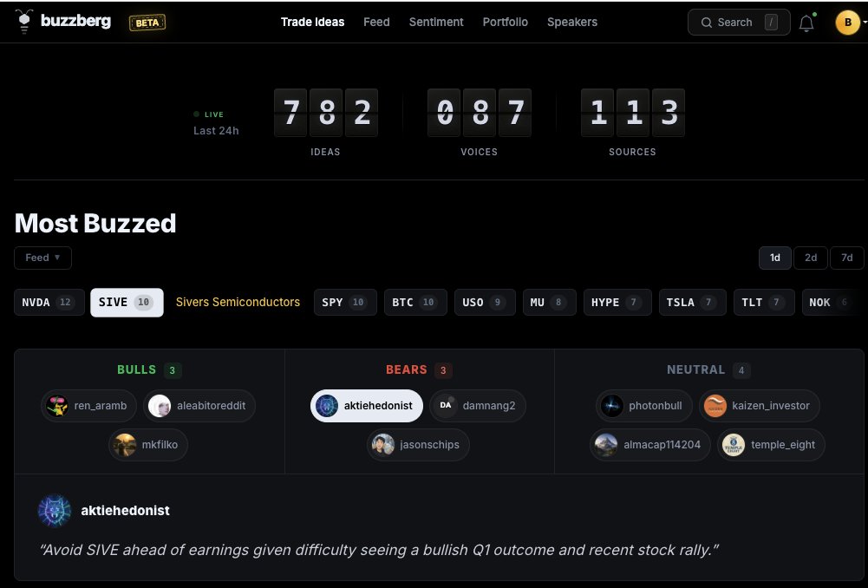Open the Speakers tab
Viewport: 868px width, 588px height.
coord(571,23)
